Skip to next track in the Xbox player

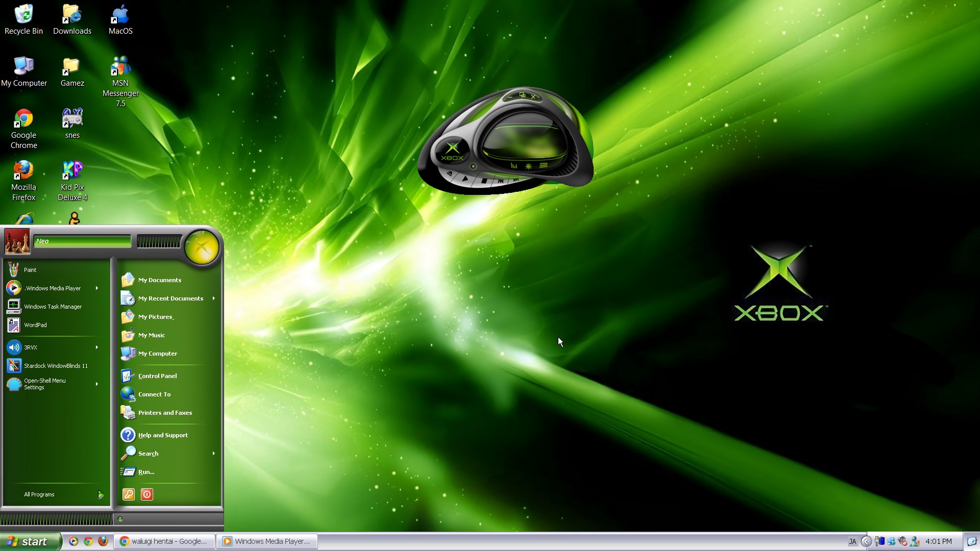pos(516,180)
